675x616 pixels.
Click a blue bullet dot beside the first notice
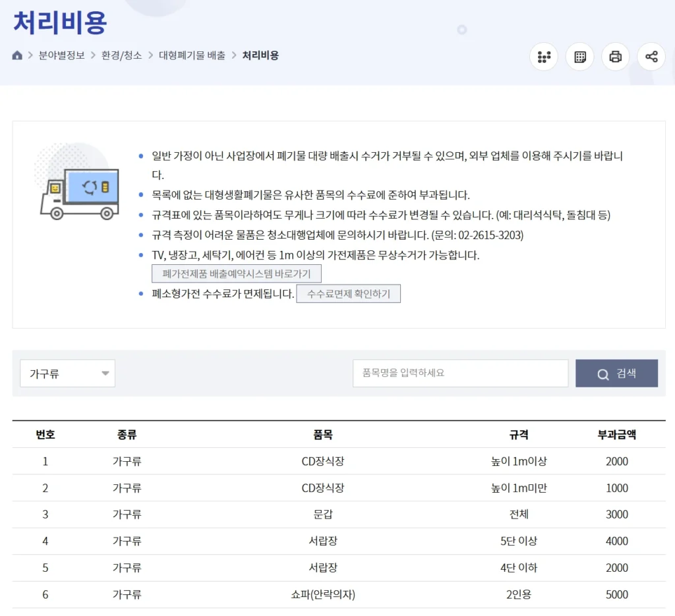140,155
